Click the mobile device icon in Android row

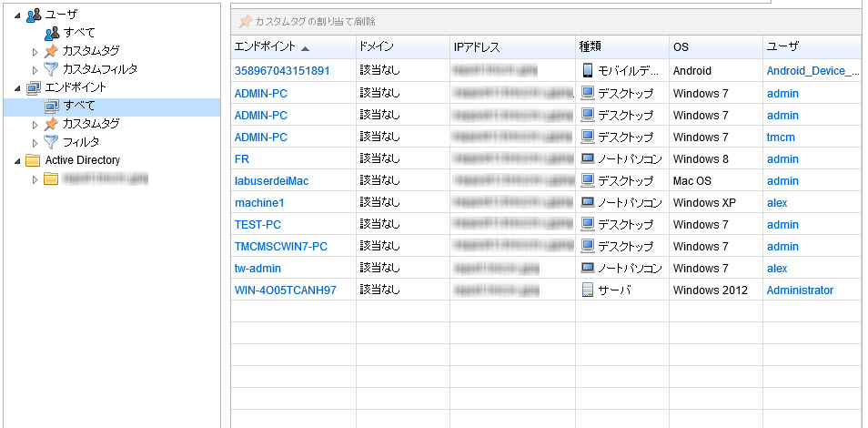coord(587,70)
